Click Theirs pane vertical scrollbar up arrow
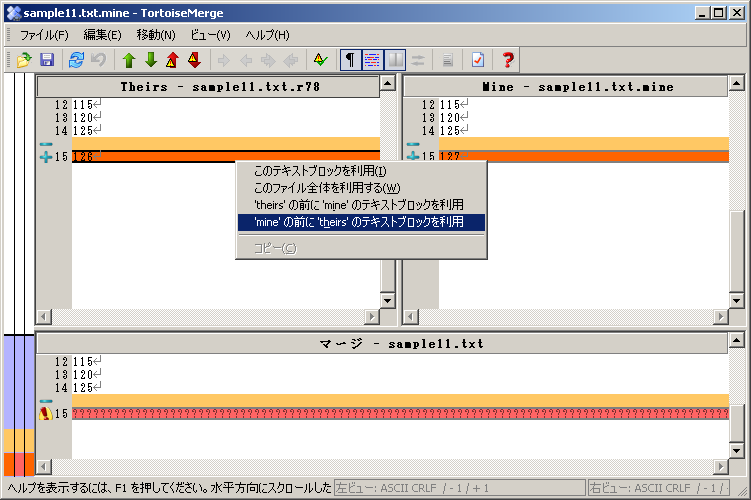Screen dimensions: 751x500 tap(387, 83)
